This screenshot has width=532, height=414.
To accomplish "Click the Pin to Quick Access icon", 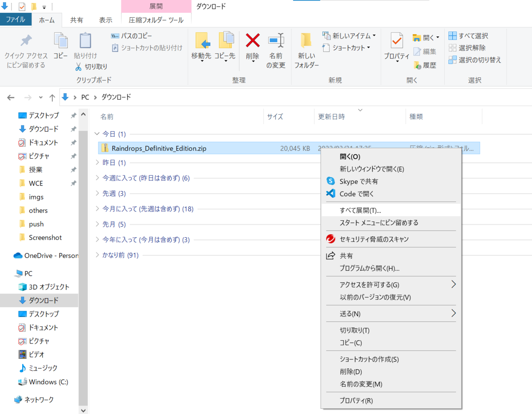I will point(26,41).
